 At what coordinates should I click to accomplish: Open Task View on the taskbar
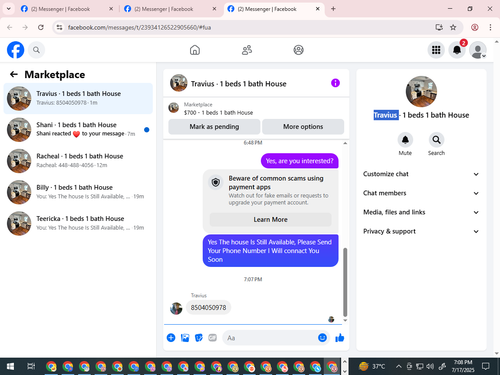tap(31, 367)
